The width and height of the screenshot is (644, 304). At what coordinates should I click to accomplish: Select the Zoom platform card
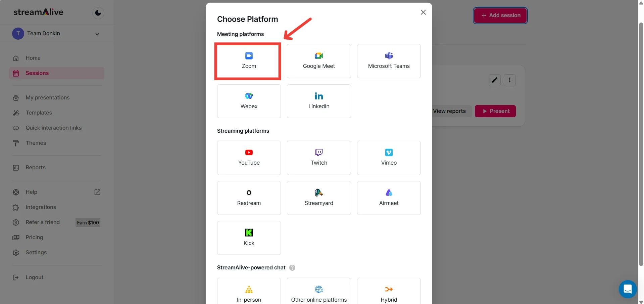point(249,61)
